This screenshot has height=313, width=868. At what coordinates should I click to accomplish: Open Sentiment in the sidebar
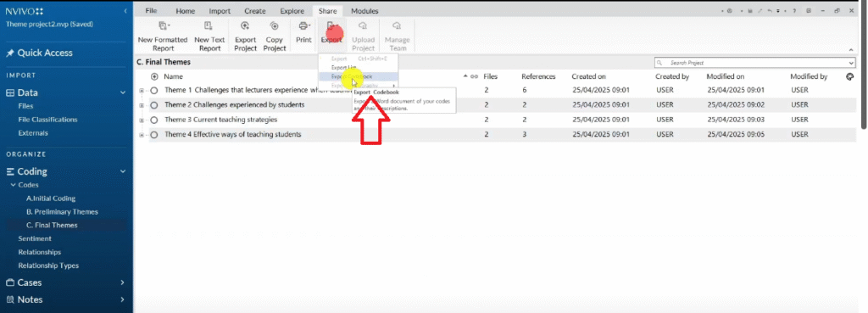(35, 238)
